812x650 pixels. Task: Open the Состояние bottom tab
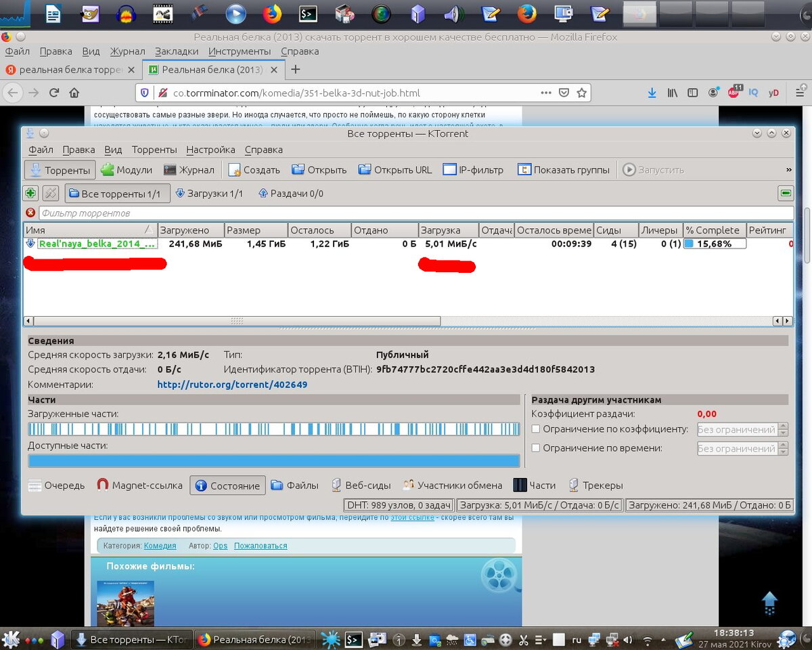tap(227, 485)
